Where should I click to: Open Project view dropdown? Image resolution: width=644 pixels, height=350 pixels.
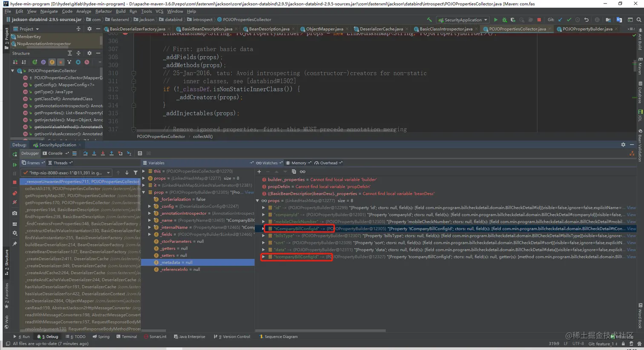point(26,29)
